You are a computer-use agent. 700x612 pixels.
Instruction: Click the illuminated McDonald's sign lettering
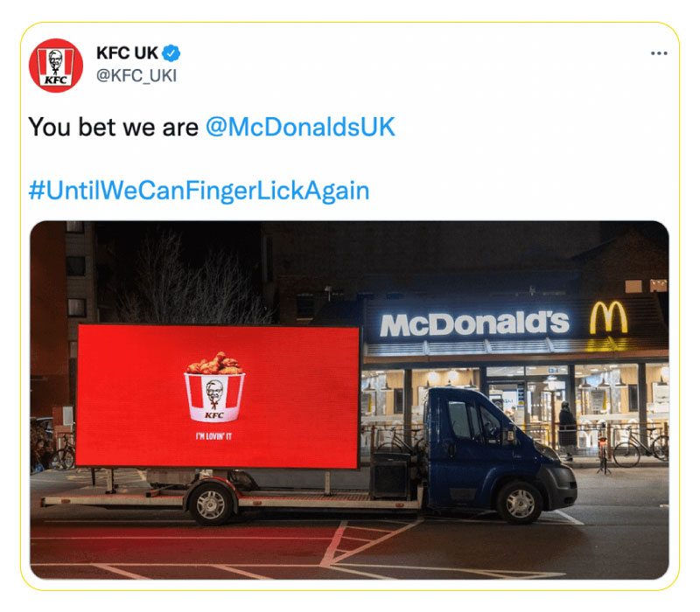(474, 324)
